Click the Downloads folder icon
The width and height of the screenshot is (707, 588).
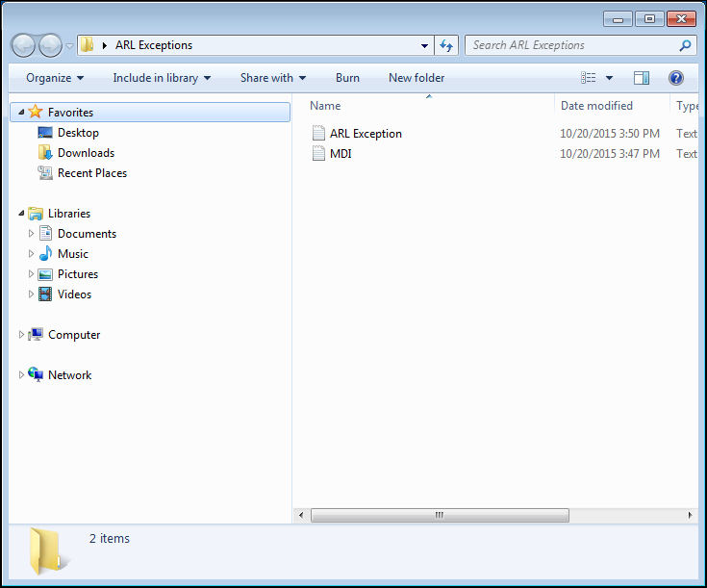tap(45, 152)
